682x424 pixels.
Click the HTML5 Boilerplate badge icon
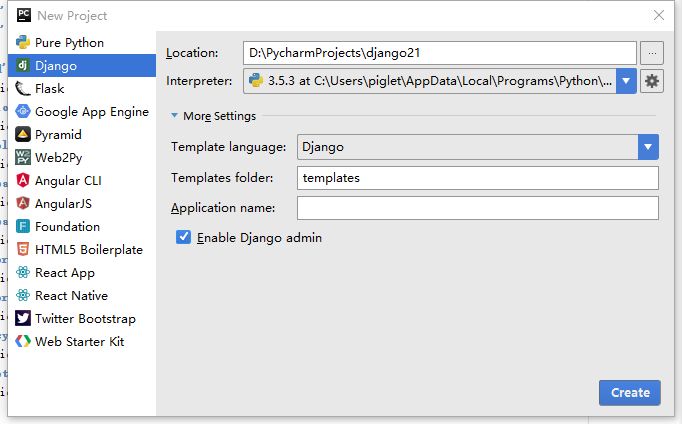coord(23,250)
